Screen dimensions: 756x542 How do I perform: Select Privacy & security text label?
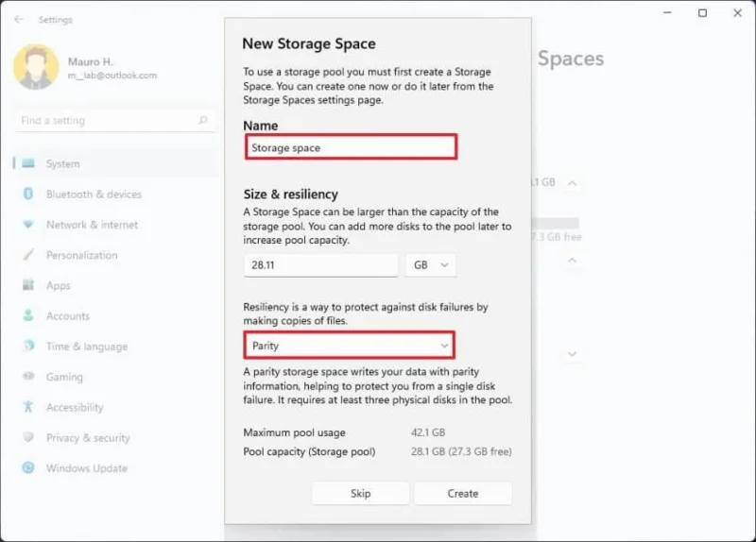pyautogui.click(x=88, y=437)
